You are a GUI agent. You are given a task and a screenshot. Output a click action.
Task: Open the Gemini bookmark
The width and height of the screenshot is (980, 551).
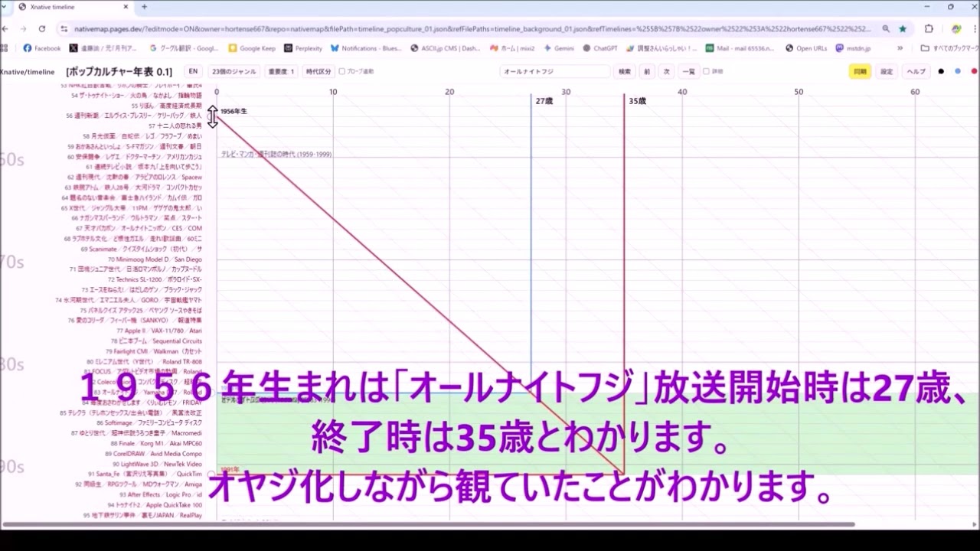click(x=558, y=47)
